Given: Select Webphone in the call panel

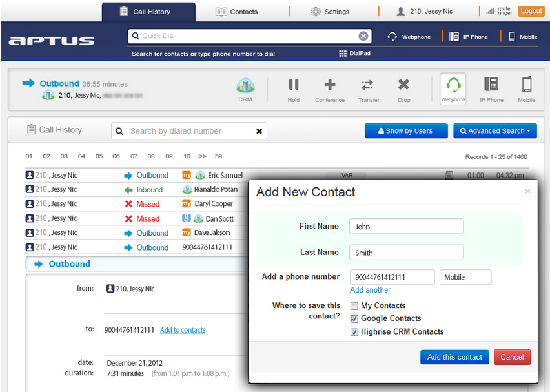Looking at the screenshot, I should click(x=453, y=89).
